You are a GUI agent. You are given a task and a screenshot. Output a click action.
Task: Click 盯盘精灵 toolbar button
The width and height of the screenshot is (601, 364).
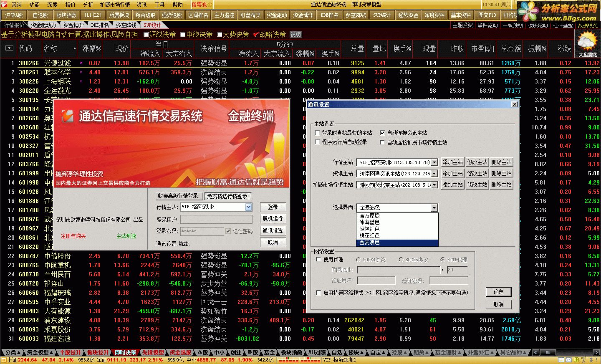click(x=250, y=15)
